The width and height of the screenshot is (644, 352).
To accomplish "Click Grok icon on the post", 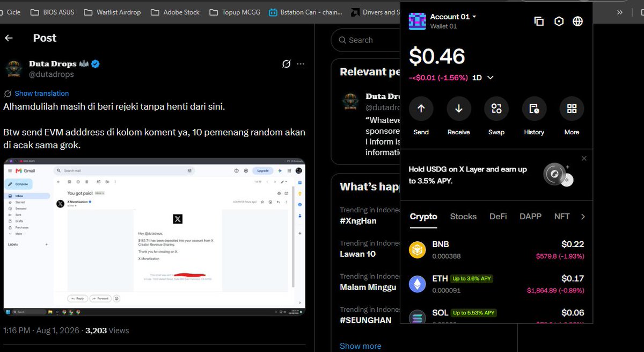I will pyautogui.click(x=287, y=64).
